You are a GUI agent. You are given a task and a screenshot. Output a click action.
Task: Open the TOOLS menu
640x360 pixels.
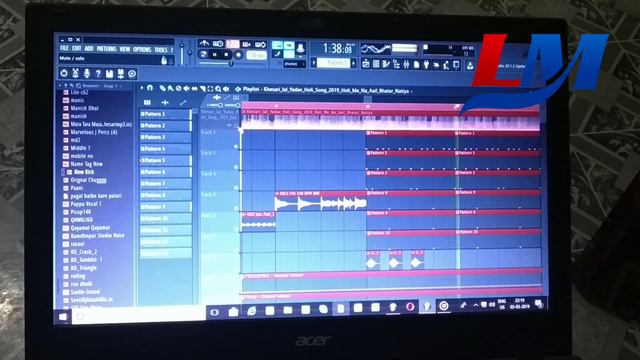click(x=161, y=50)
